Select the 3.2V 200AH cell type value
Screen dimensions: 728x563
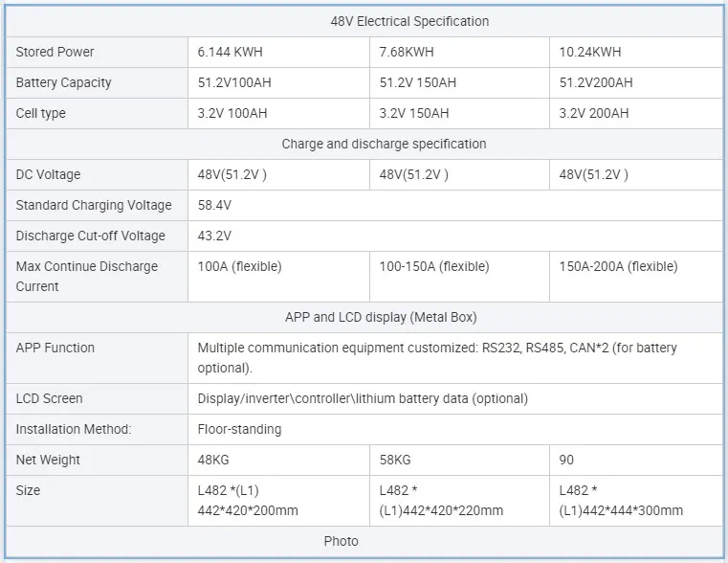(x=594, y=113)
